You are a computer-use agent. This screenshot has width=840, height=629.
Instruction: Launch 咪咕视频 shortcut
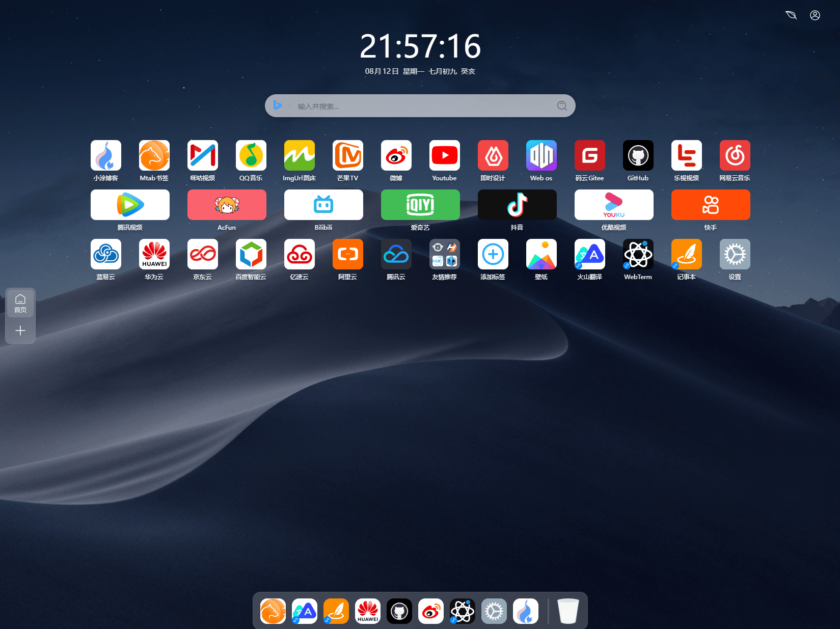[x=203, y=155]
